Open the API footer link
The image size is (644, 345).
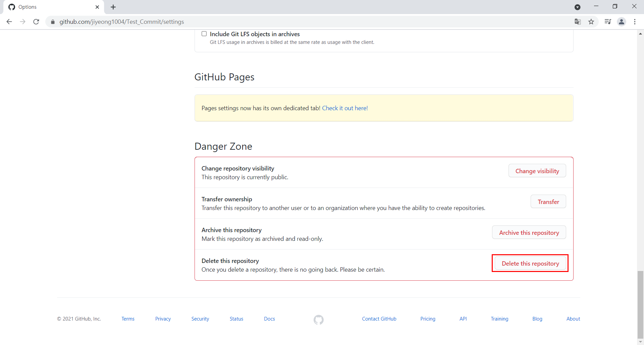click(463, 319)
